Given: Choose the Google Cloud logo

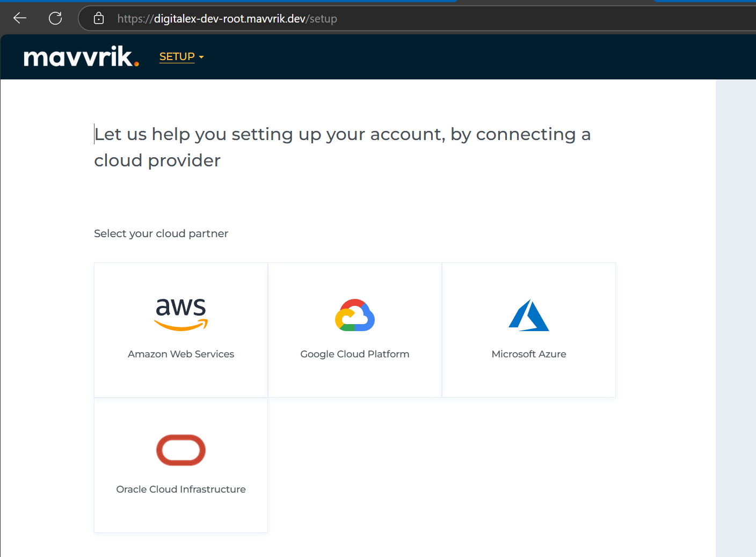Looking at the screenshot, I should tap(355, 315).
